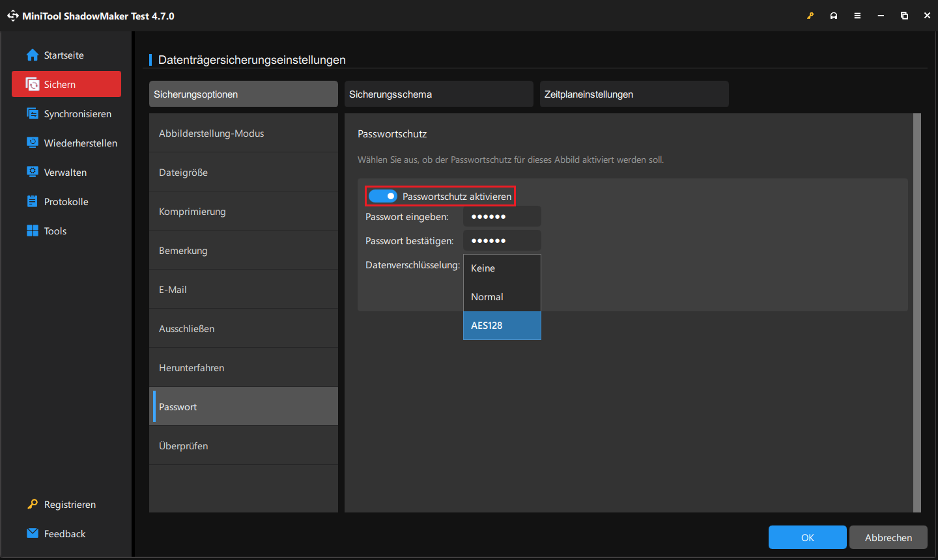
Task: Choose Normal in encryption dropdown
Action: [502, 297]
